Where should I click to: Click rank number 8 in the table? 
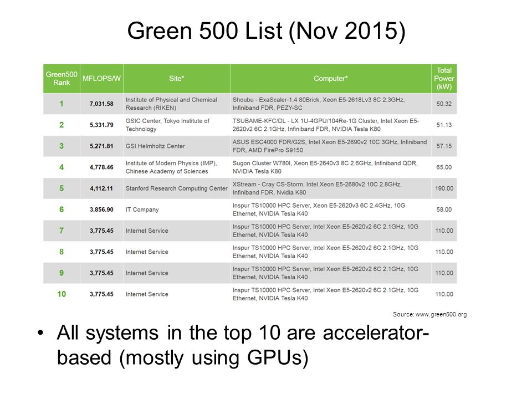62,252
